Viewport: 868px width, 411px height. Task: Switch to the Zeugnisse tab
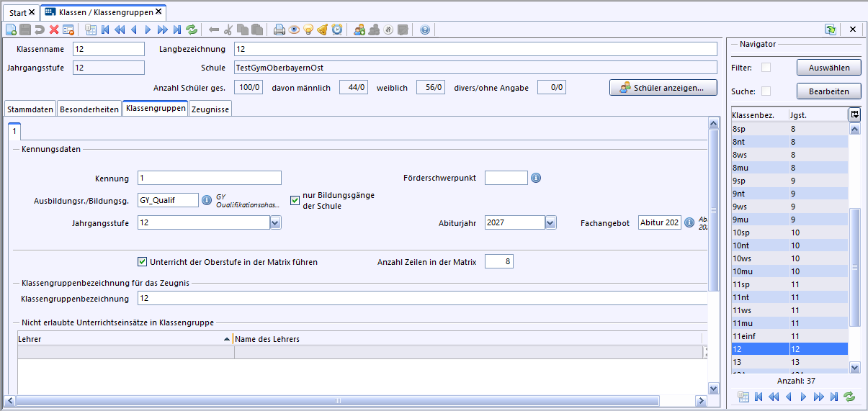(x=210, y=109)
